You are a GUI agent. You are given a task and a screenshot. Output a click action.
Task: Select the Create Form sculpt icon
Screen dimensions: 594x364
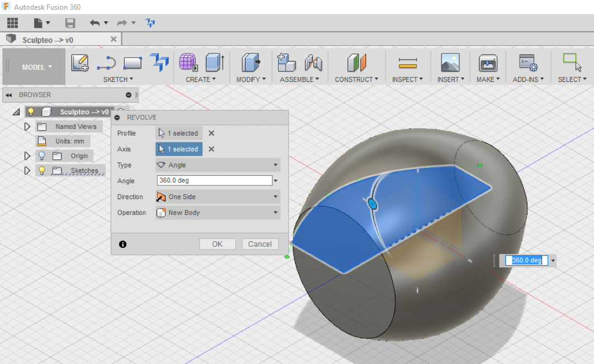(188, 63)
